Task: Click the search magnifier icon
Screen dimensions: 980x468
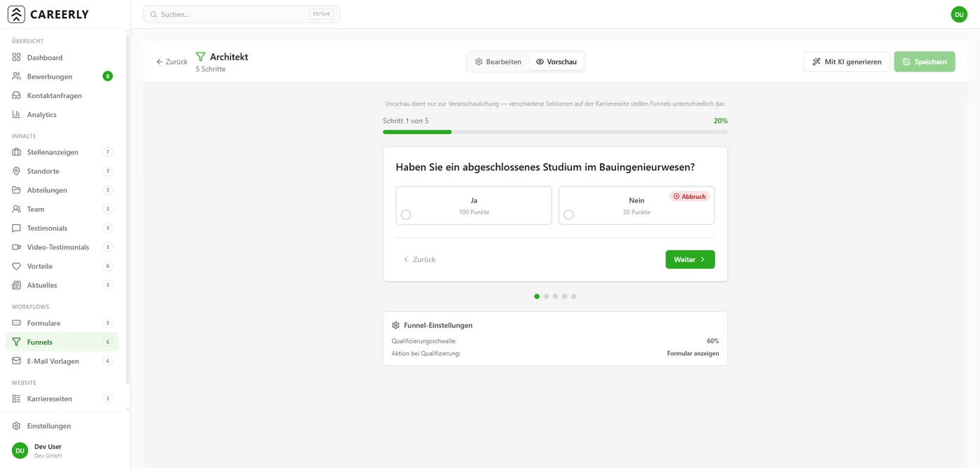Action: [x=153, y=14]
